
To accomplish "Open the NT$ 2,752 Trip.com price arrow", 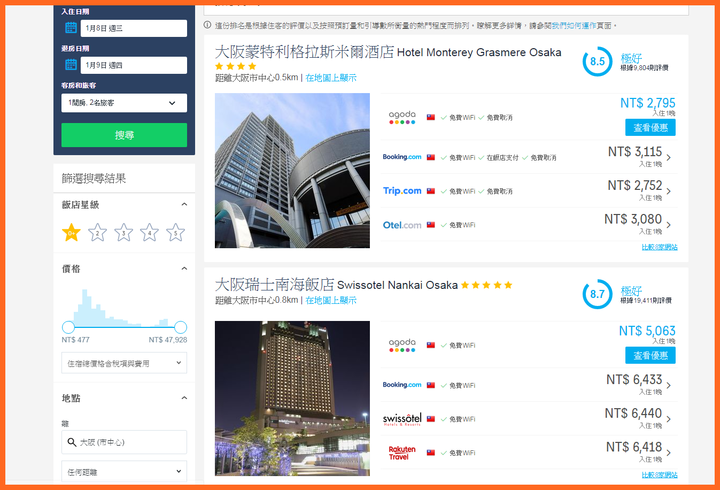I will click(669, 191).
